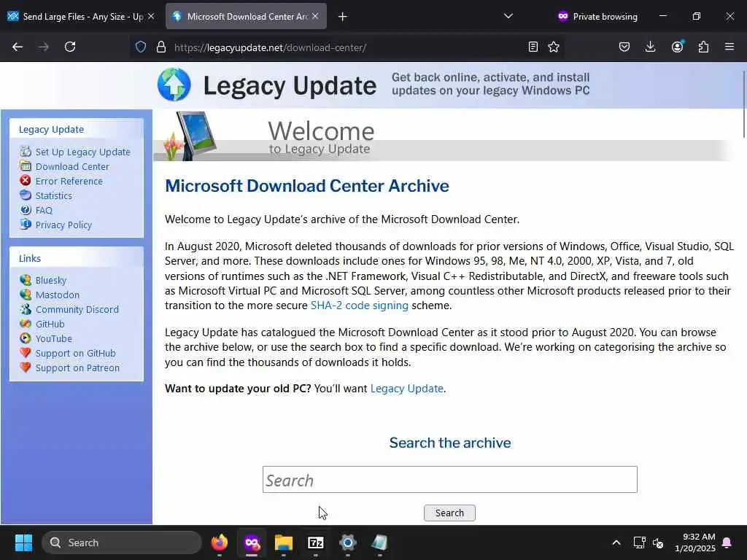747x560 pixels.
Task: Open a new browser tab
Action: (x=343, y=17)
